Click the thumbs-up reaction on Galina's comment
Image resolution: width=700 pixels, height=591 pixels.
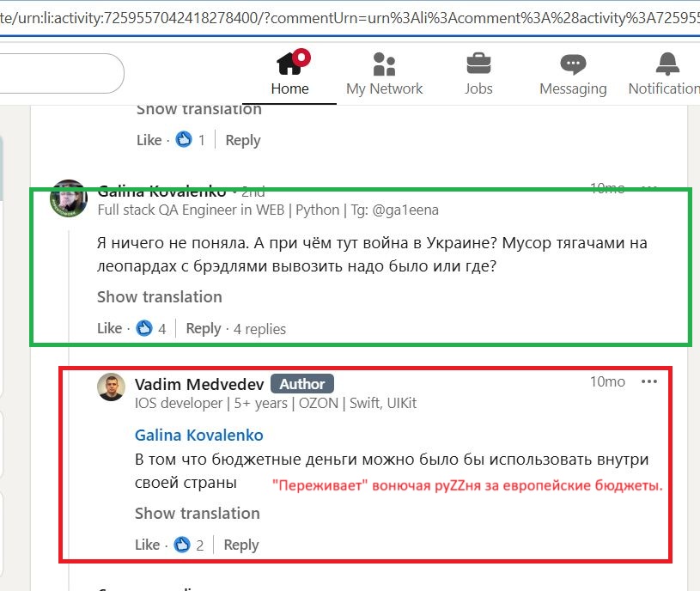click(x=143, y=328)
